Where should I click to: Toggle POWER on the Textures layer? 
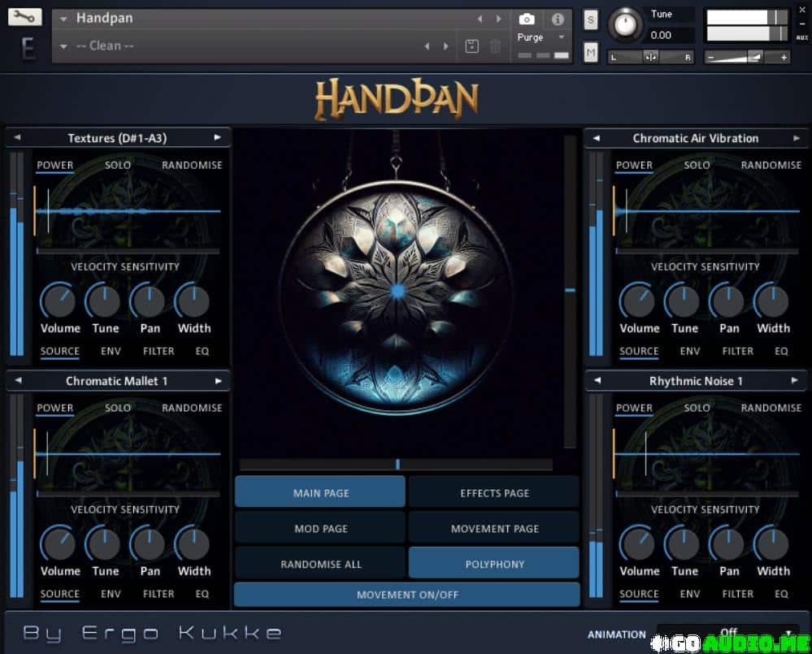click(x=55, y=165)
